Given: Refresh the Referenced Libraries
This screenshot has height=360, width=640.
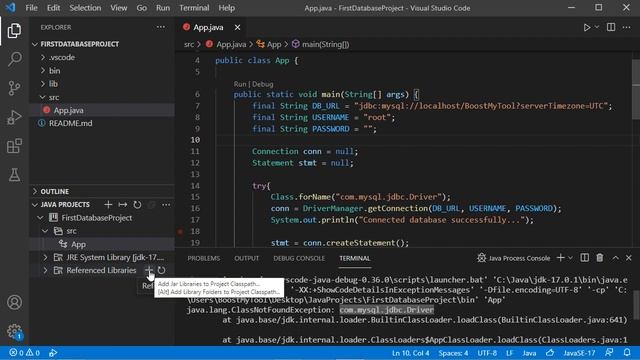Looking at the screenshot, I should coord(162,270).
